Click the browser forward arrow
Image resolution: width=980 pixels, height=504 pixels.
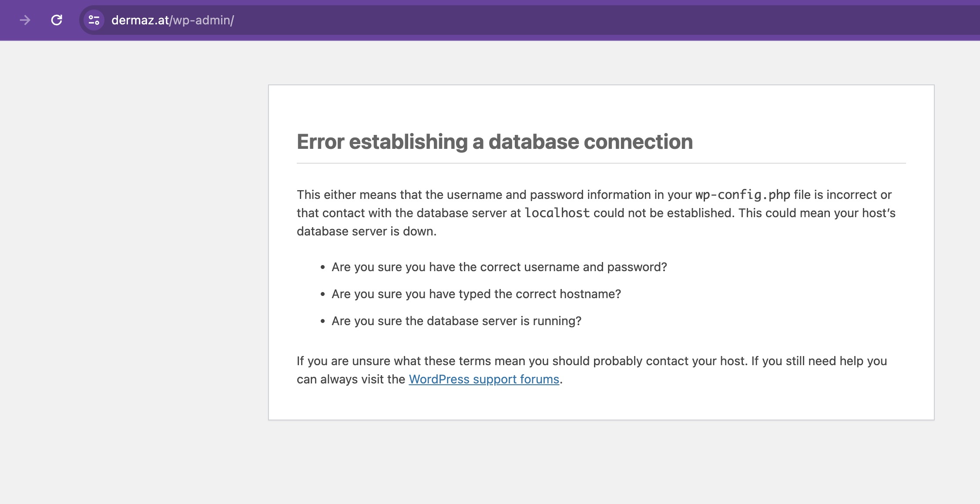(x=25, y=20)
